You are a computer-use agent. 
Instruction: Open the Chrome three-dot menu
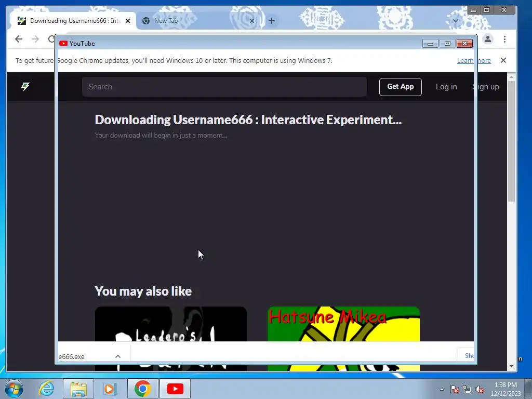[504, 39]
